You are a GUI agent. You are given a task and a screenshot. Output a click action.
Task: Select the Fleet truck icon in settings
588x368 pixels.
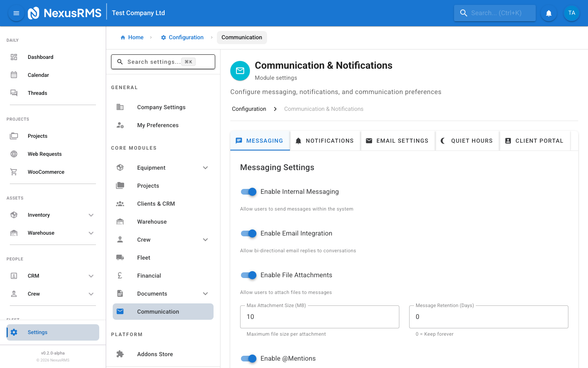(x=120, y=257)
